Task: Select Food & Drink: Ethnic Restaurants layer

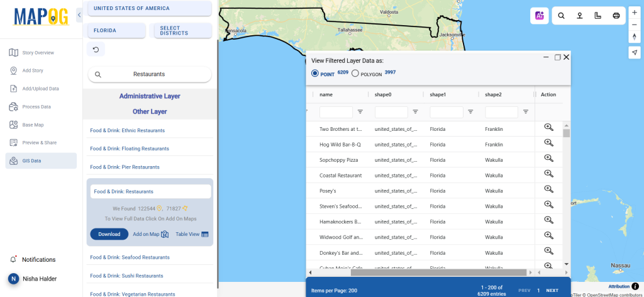Action: point(127,130)
